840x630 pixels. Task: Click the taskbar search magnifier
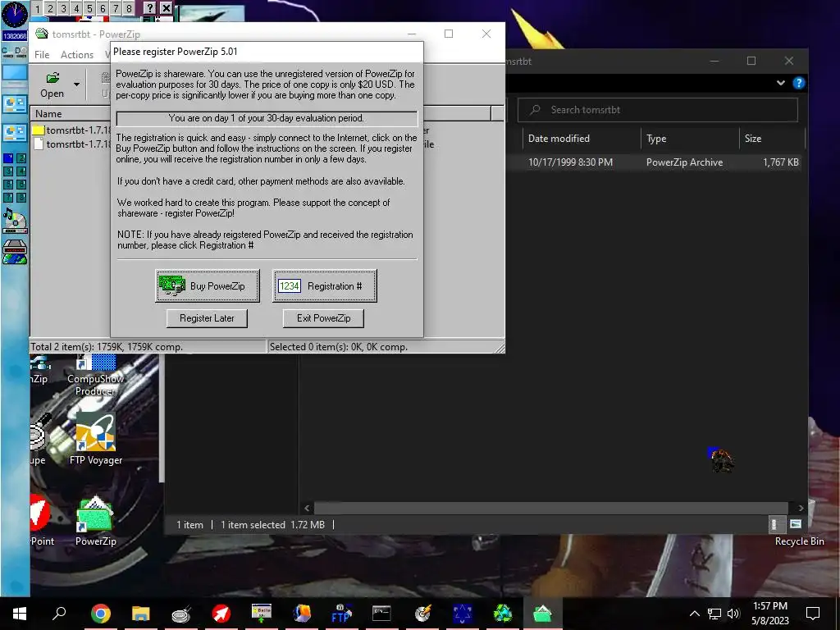pos(59,614)
